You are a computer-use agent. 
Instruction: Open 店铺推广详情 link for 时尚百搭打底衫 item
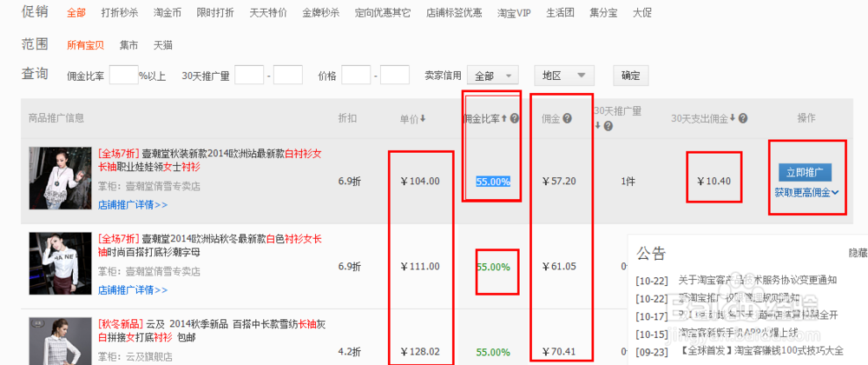[132, 289]
